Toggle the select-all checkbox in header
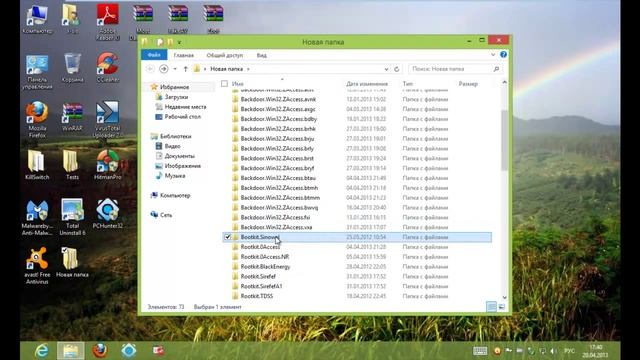Image resolution: width=640 pixels, height=360 pixels. point(224,84)
